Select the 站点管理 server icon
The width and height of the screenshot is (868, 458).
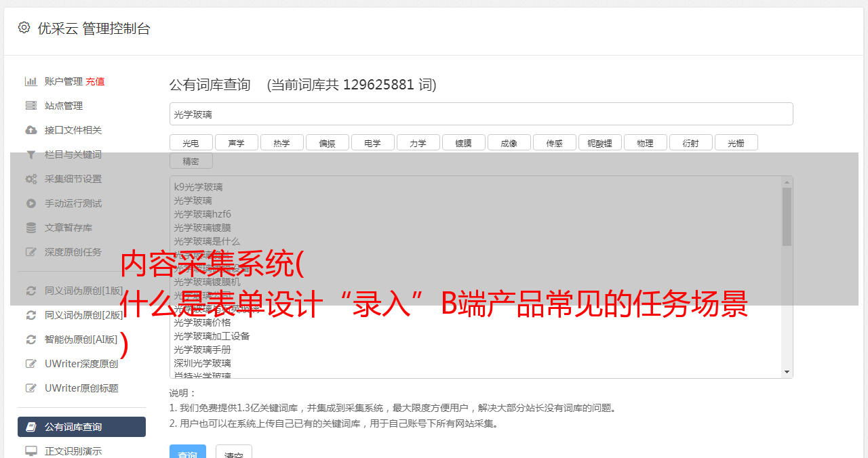(x=31, y=106)
